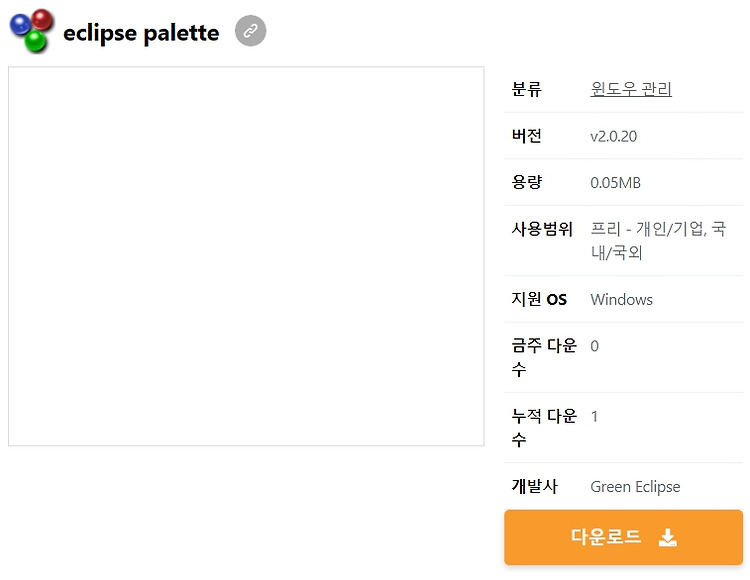Viewport: 750px width, 580px height.
Task: Click the blue ball in the app logo
Action: click(x=20, y=24)
